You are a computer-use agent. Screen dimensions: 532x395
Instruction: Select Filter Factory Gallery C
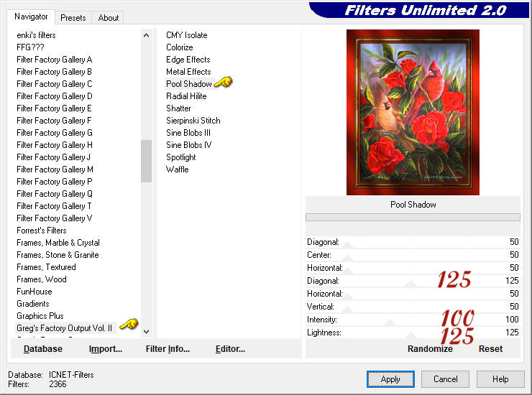tap(55, 84)
